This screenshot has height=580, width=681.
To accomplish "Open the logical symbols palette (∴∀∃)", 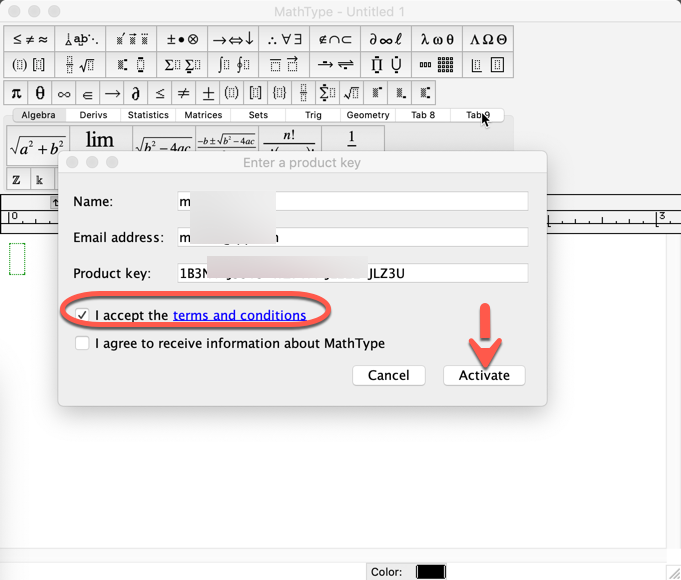I will tap(284, 39).
